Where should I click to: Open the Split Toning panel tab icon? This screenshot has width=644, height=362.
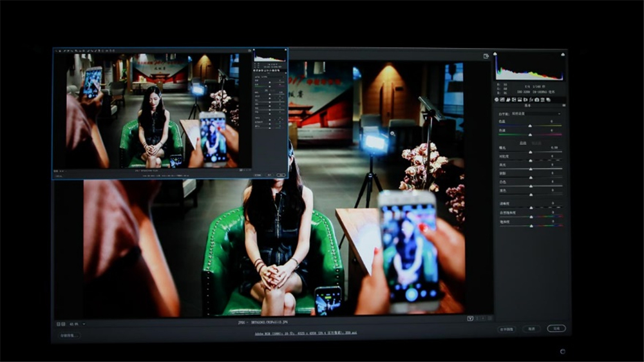pyautogui.click(x=520, y=100)
